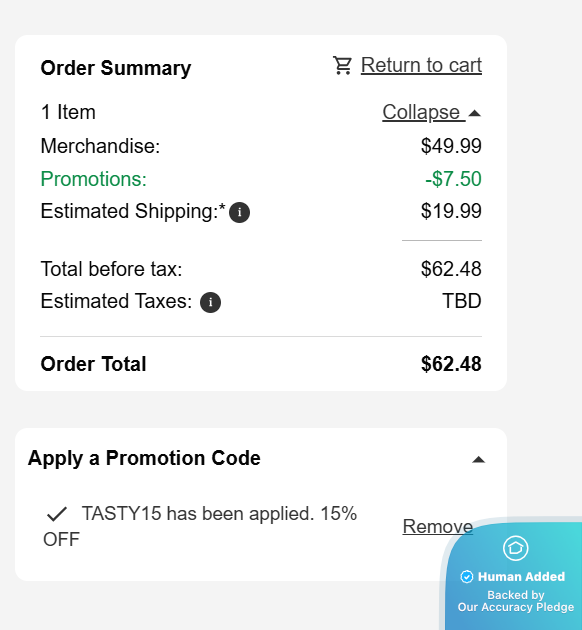Click the Human Added label text
Image resolution: width=582 pixels, height=630 pixels.
pos(521,577)
